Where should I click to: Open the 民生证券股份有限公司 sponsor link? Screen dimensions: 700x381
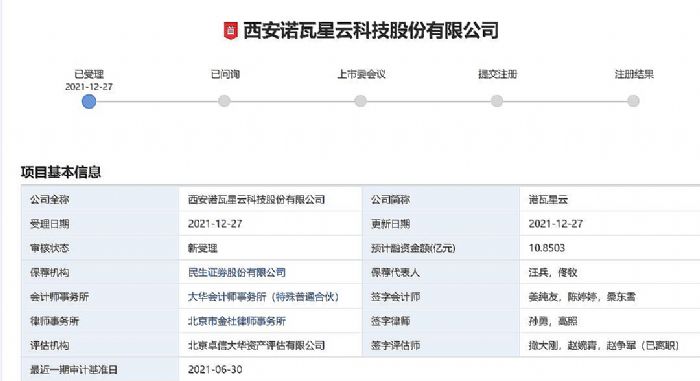click(x=237, y=272)
